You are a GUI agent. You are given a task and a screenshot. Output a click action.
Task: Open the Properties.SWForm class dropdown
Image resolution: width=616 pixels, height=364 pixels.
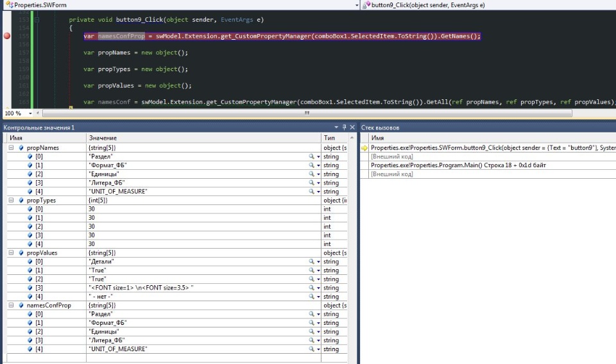coord(357,5)
